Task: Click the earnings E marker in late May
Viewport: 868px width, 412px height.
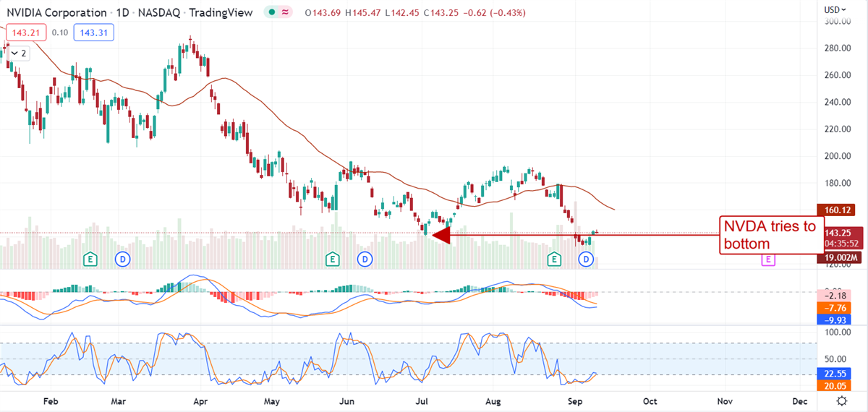Action: [x=332, y=258]
